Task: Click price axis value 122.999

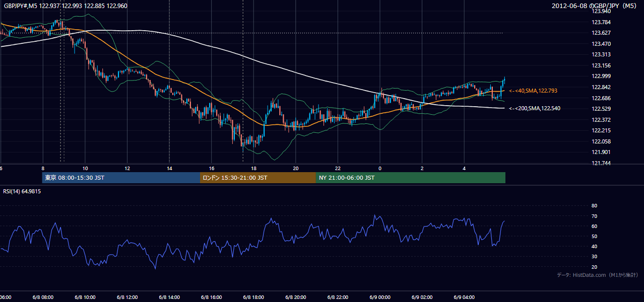Action: pos(601,76)
